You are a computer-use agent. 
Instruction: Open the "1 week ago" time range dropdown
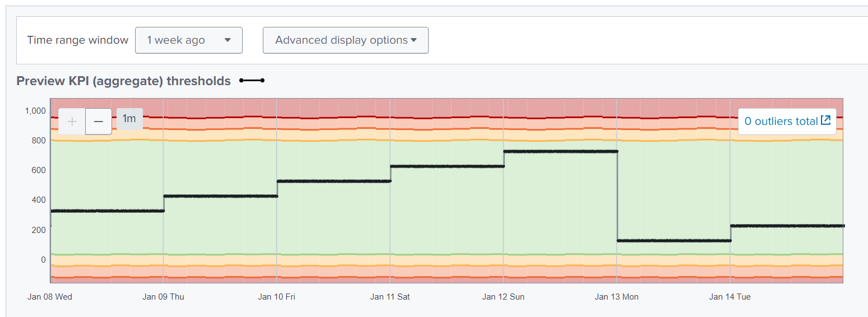(188, 40)
